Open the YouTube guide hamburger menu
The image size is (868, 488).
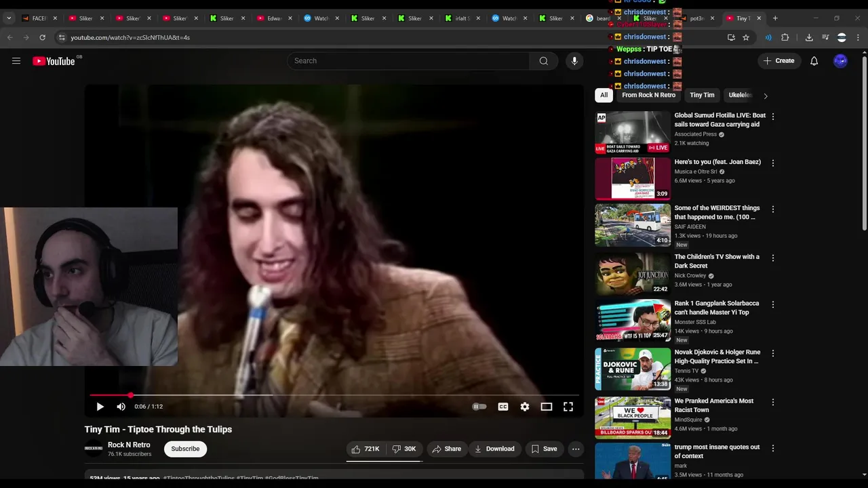pyautogui.click(x=16, y=61)
